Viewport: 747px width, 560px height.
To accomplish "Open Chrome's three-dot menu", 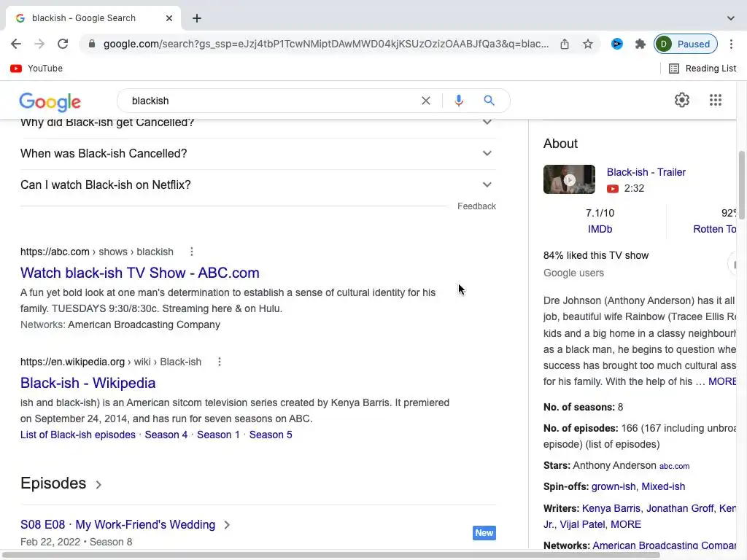I will (x=731, y=44).
